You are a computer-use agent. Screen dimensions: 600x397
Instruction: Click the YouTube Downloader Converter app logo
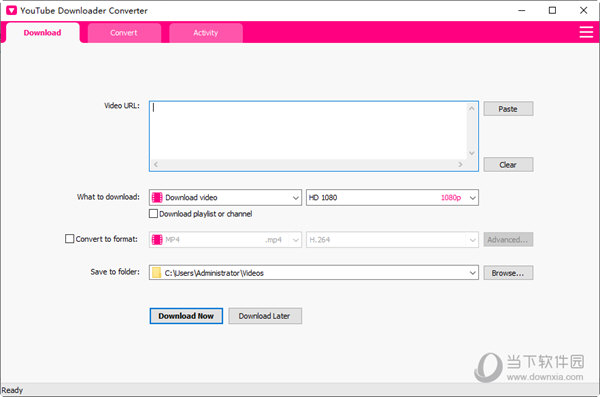point(11,10)
